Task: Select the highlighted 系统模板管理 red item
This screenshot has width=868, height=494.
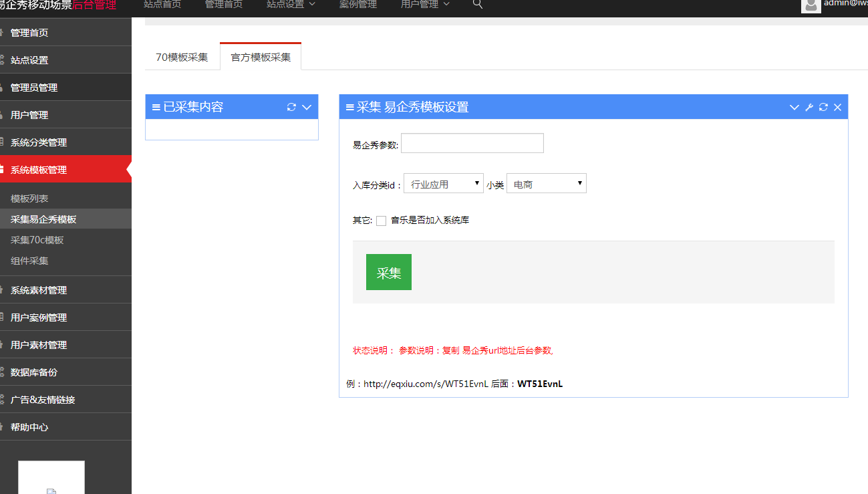Action: pos(40,169)
